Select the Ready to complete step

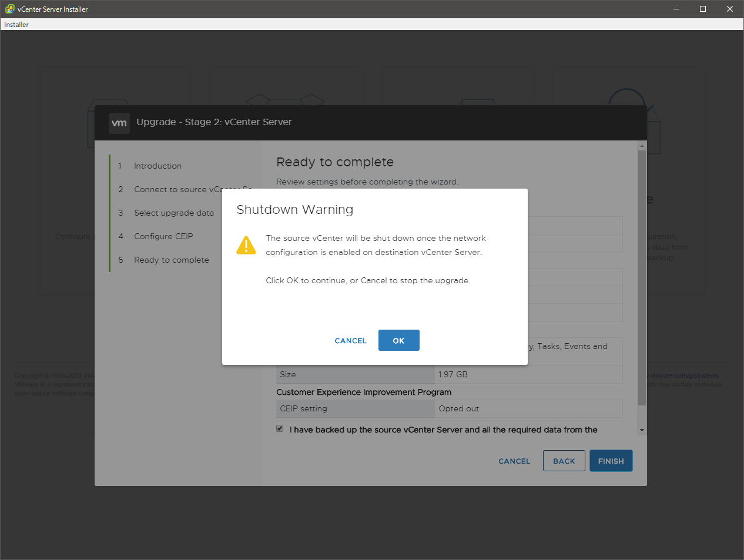click(x=171, y=260)
